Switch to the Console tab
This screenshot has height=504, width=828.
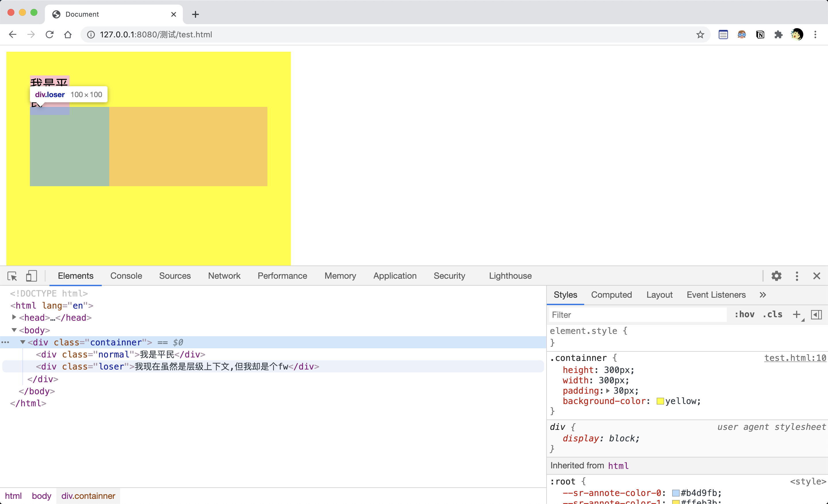pos(126,276)
